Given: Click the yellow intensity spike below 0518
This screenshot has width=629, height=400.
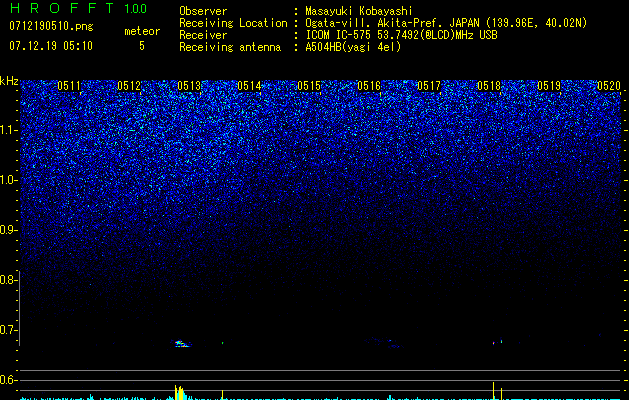Looking at the screenshot, I should tap(494, 390).
